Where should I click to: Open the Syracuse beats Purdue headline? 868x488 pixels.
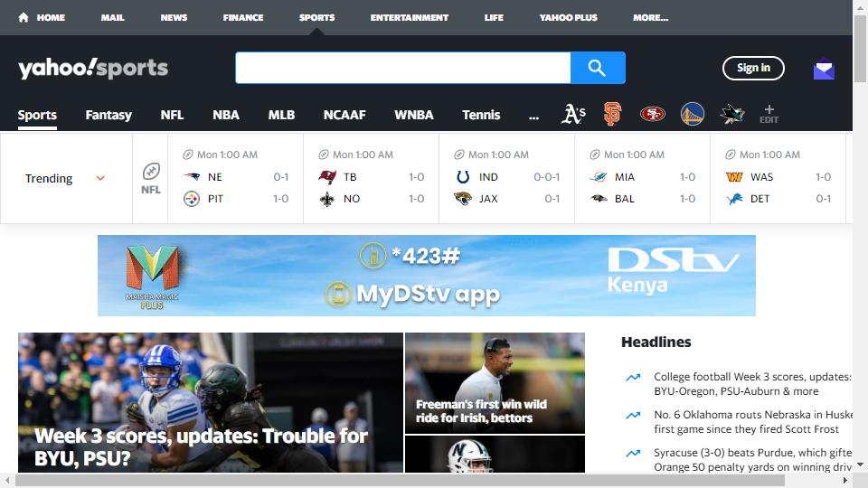[x=752, y=460]
